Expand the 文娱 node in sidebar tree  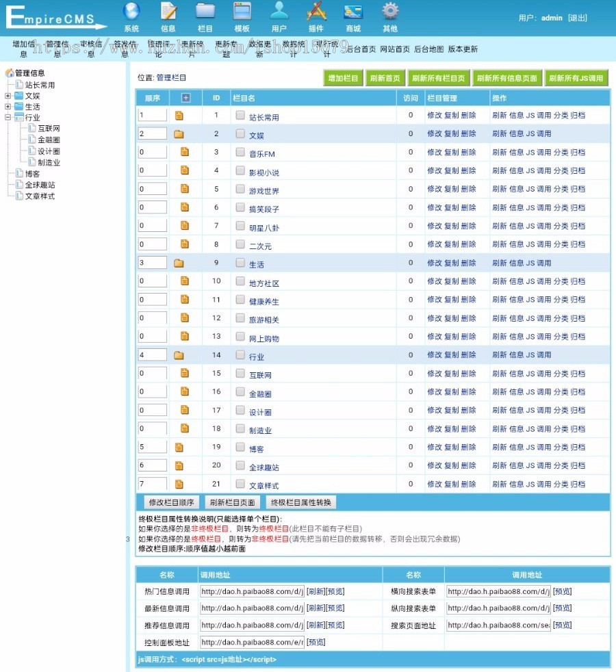pyautogui.click(x=8, y=96)
